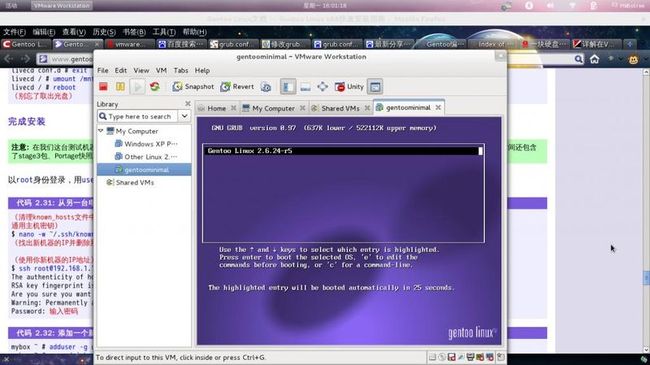Switch to the 百度搜索 Firefox tab
Screen dimensions: 650x365
181,44
